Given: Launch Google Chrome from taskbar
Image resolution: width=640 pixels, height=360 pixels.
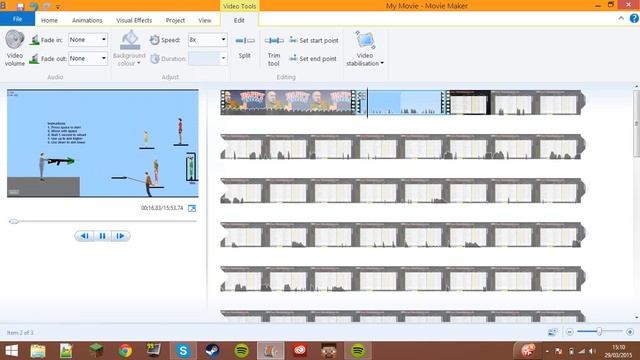Looking at the screenshot, I should [x=125, y=351].
